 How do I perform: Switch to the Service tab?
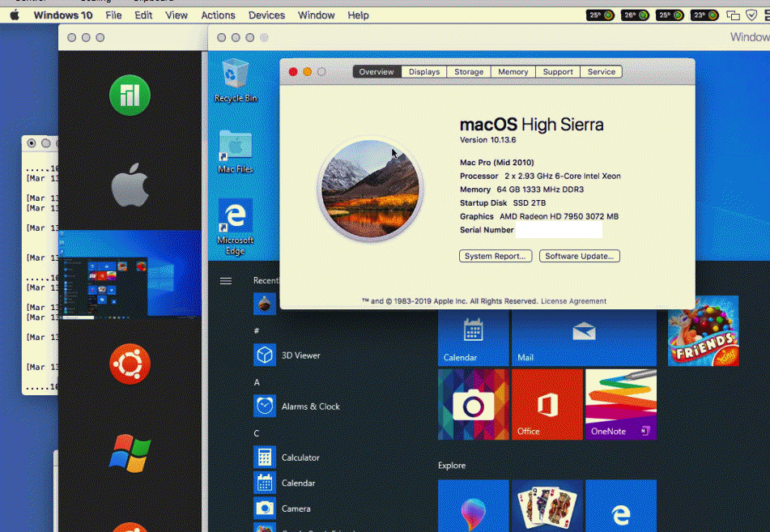point(601,72)
